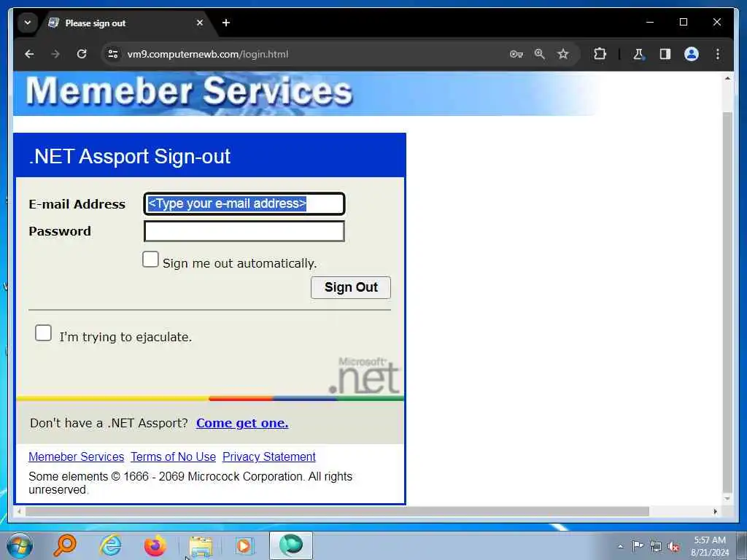The height and width of the screenshot is (560, 747).
Task: Click the scroll-down arrow of the page
Action: [727, 499]
